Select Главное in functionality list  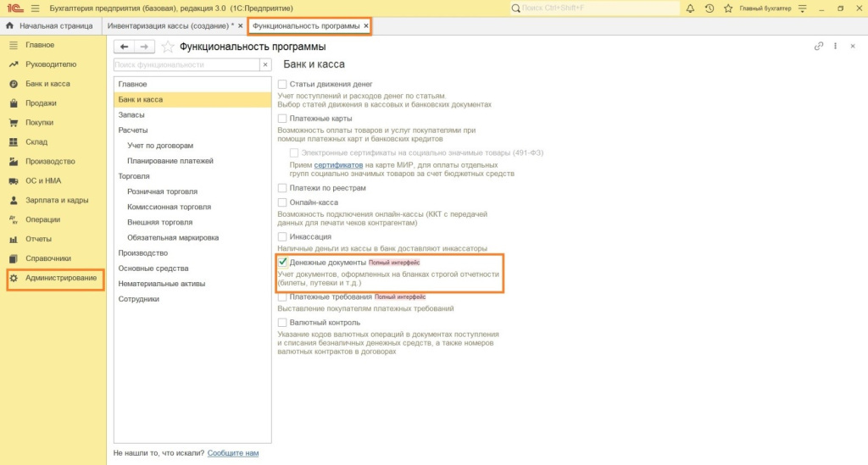192,84
